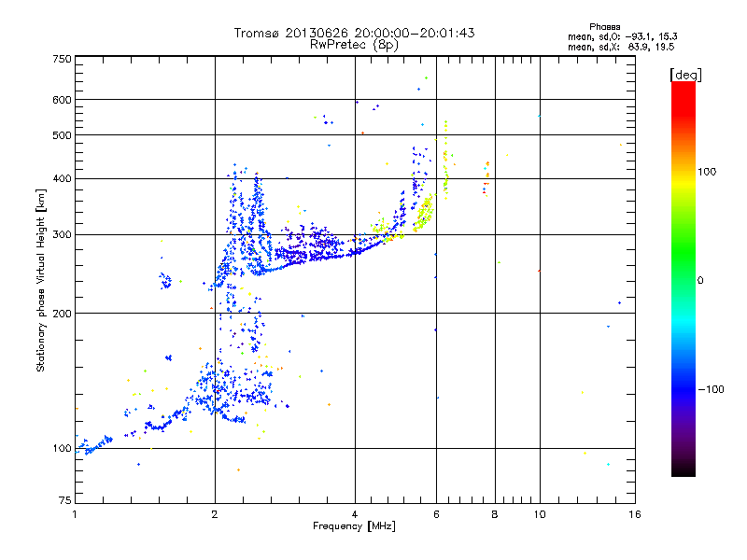Click the x-axis label 'Frequency [MHz]'
This screenshot has height=560, width=747.
tap(354, 526)
